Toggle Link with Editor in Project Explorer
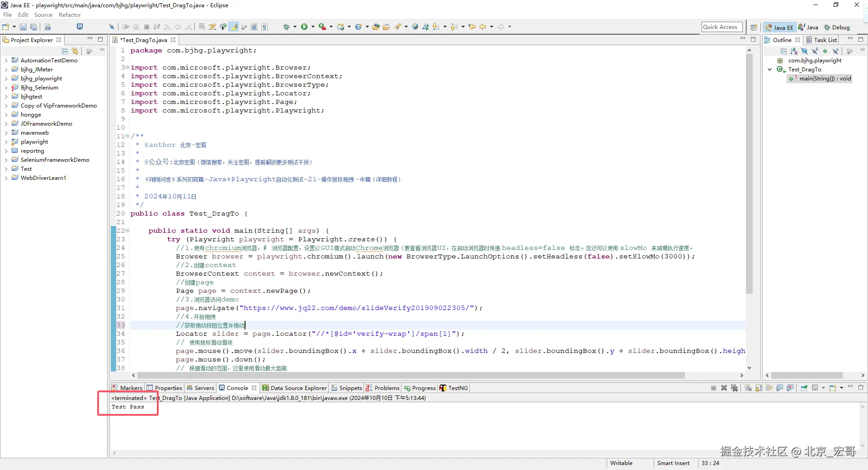The image size is (868, 470). (x=75, y=51)
